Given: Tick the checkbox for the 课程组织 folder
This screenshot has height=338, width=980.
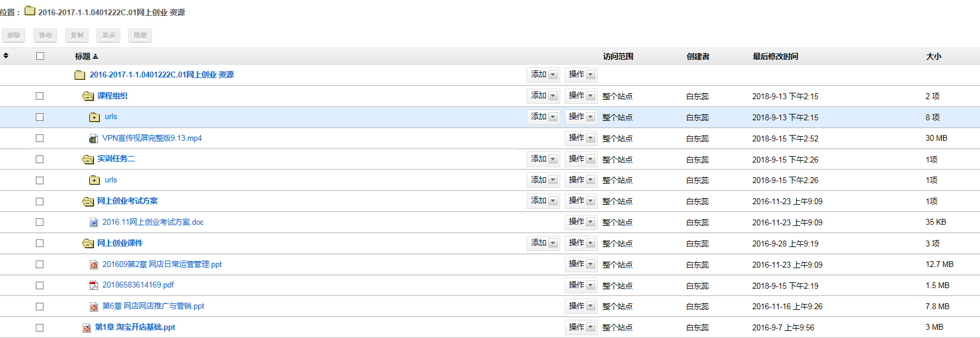Looking at the screenshot, I should [x=39, y=96].
